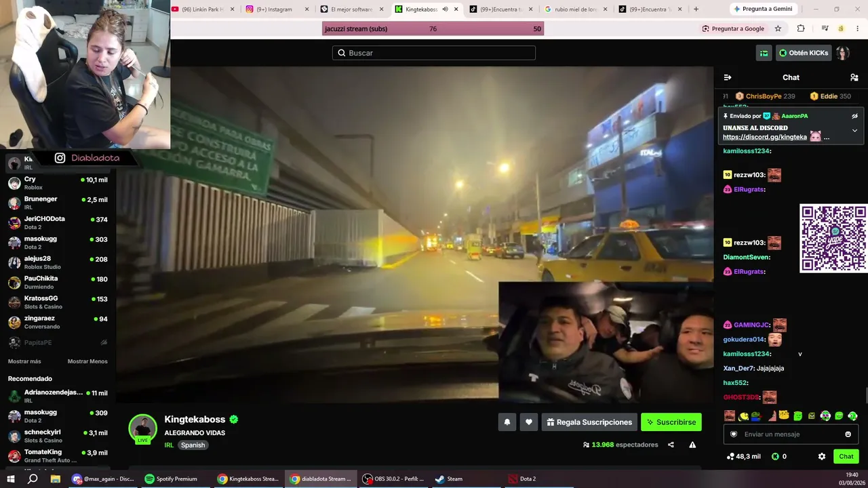Click the Yape QR code overlay
868x488 pixels.
(833, 239)
